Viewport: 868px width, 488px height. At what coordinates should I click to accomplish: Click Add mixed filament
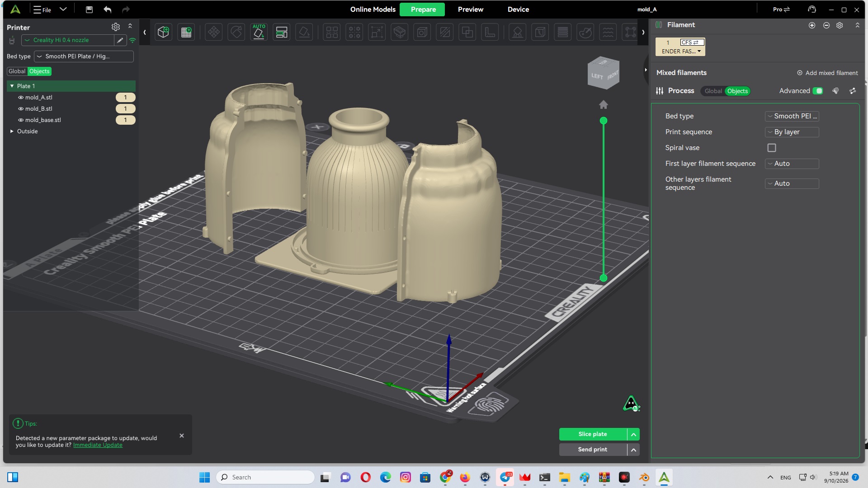[x=827, y=73]
